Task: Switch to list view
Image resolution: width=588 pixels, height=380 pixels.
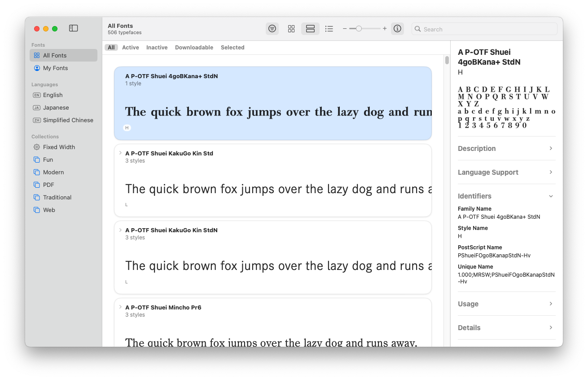Action: click(x=329, y=29)
